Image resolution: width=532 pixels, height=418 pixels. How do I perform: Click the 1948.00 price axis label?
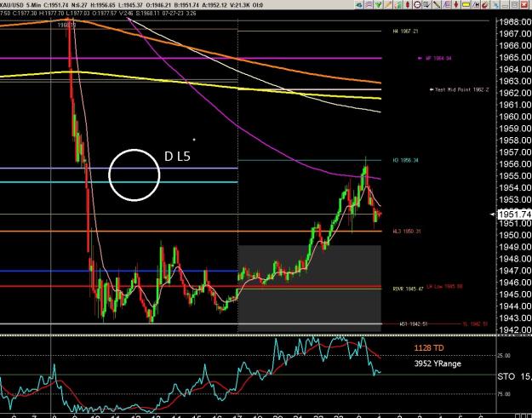515,259
